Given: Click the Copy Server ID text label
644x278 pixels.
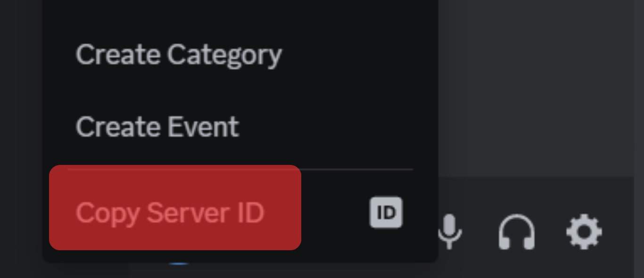Looking at the screenshot, I should coord(170,213).
